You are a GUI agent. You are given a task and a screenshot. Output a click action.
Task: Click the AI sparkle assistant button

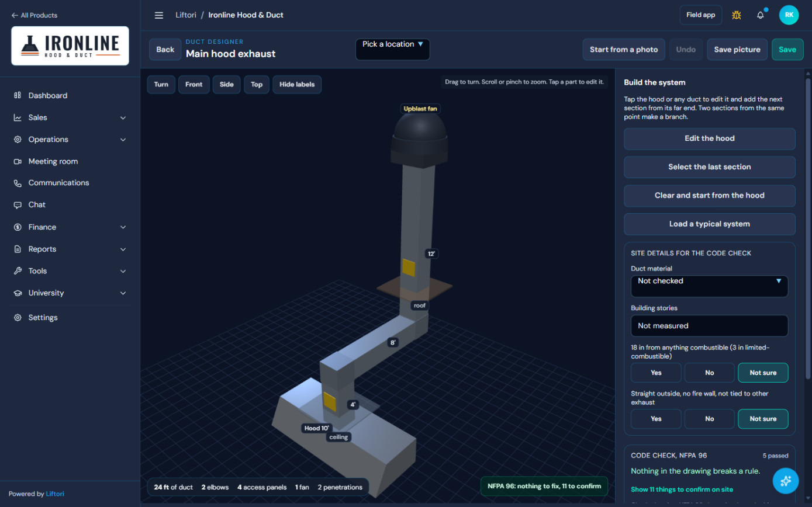(x=786, y=481)
